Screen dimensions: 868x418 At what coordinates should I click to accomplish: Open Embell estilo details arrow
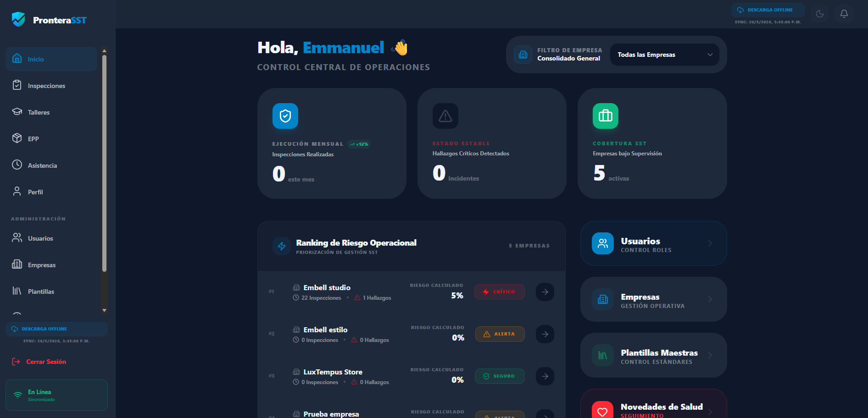[545, 334]
